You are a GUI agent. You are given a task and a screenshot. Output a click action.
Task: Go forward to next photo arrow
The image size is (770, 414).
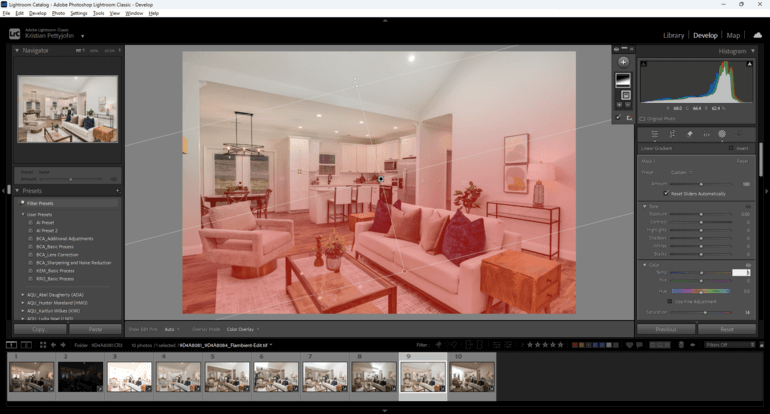click(63, 345)
